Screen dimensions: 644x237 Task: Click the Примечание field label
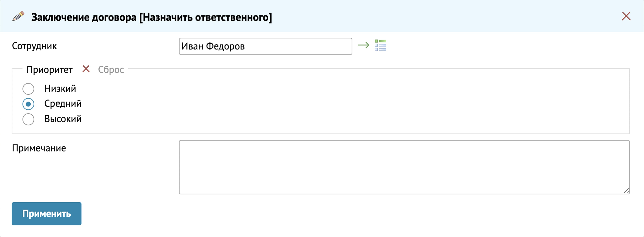click(x=39, y=148)
